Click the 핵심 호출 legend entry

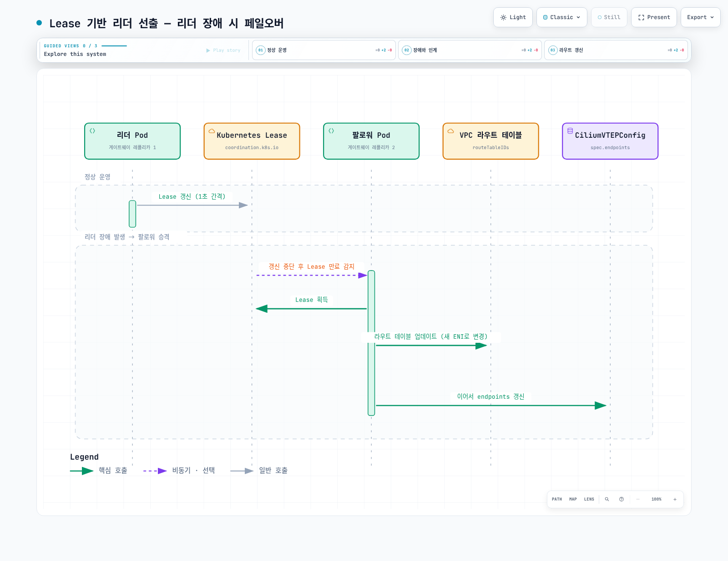pyautogui.click(x=99, y=471)
